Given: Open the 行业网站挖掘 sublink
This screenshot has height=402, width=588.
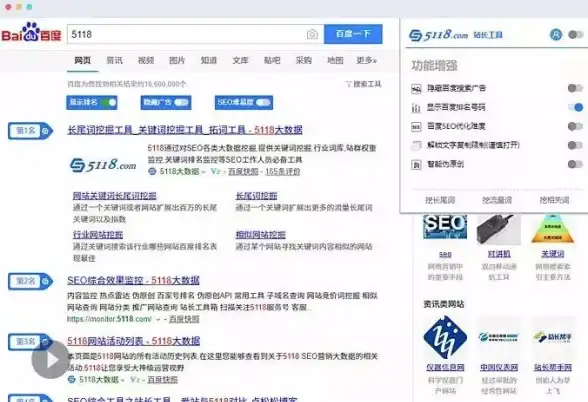Looking at the screenshot, I should [98, 235].
